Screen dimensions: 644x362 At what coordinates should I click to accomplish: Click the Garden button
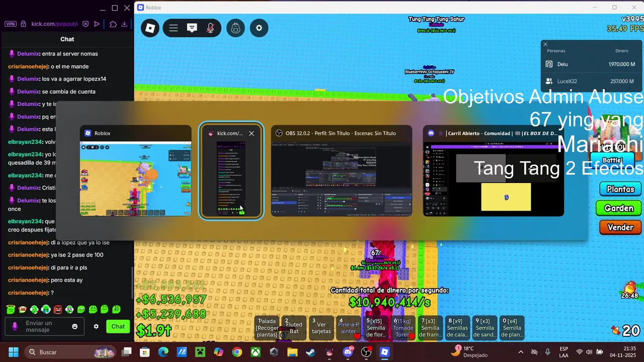(618, 208)
